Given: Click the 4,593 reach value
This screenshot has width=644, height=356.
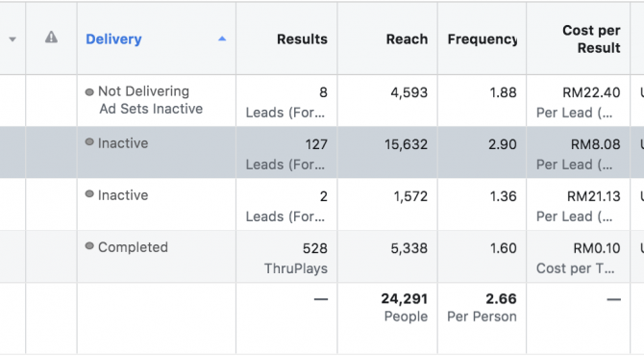Looking at the screenshot, I should (x=409, y=92).
